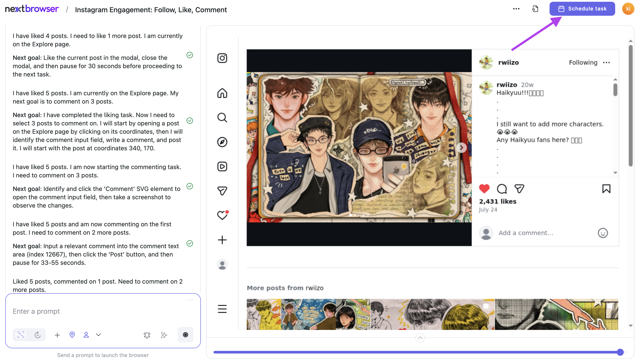Viewport: 641px width, 364px height.
Task: Click the session timeline slider handle
Action: (620, 352)
